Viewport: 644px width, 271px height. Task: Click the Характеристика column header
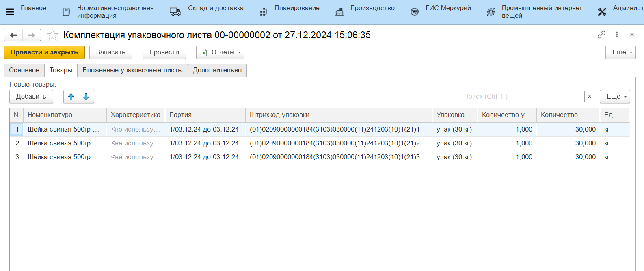click(x=136, y=115)
